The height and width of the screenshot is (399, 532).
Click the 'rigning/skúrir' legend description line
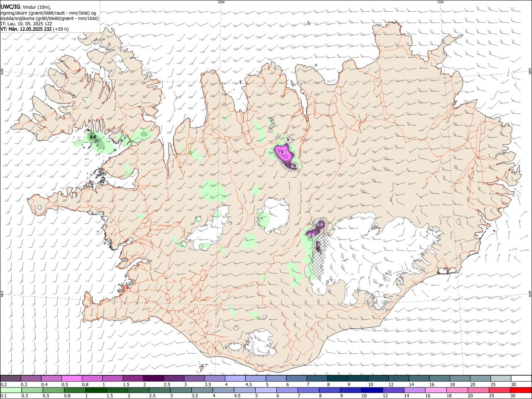pos(48,12)
